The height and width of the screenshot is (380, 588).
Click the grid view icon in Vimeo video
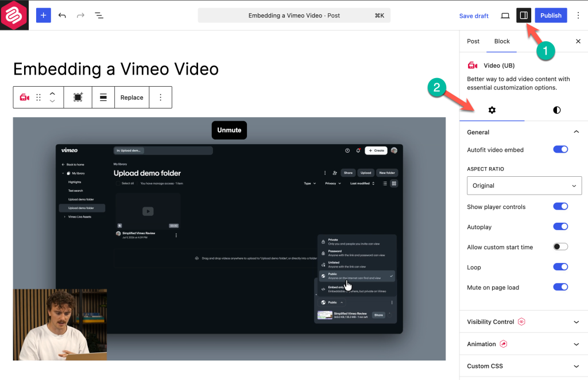click(x=394, y=183)
